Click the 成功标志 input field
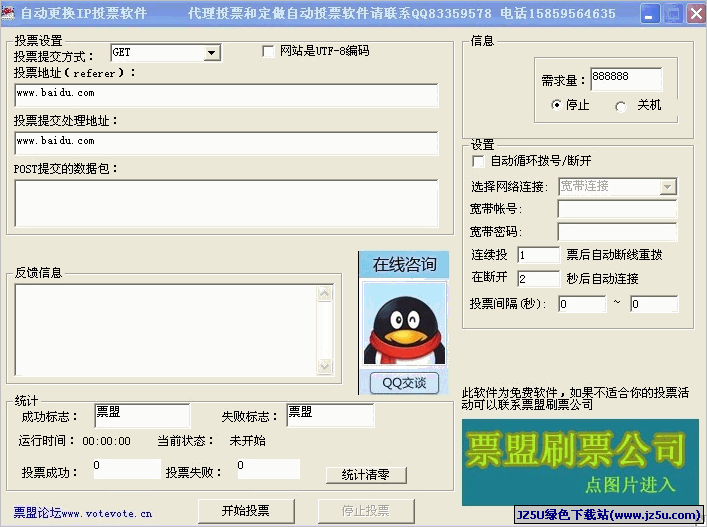This screenshot has height=527, width=707. point(142,415)
